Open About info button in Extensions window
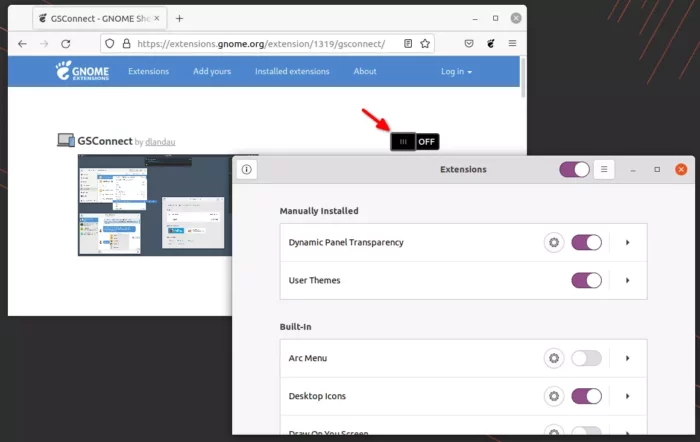700x442 pixels. point(246,169)
